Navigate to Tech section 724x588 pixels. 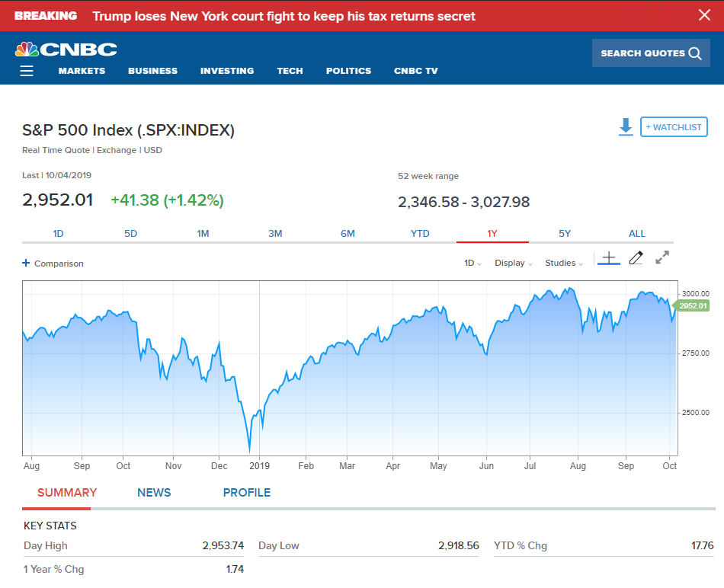(290, 71)
